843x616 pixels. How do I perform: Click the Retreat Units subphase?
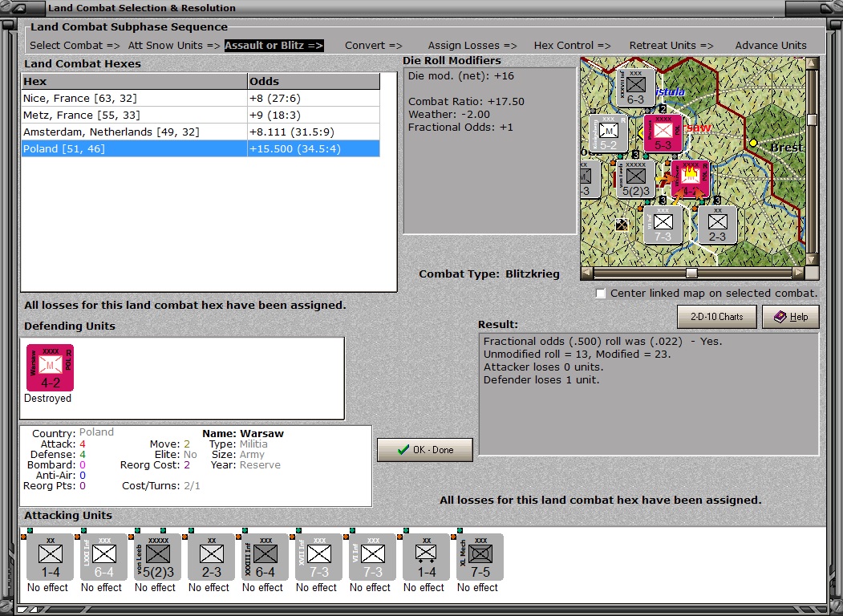[x=671, y=46]
